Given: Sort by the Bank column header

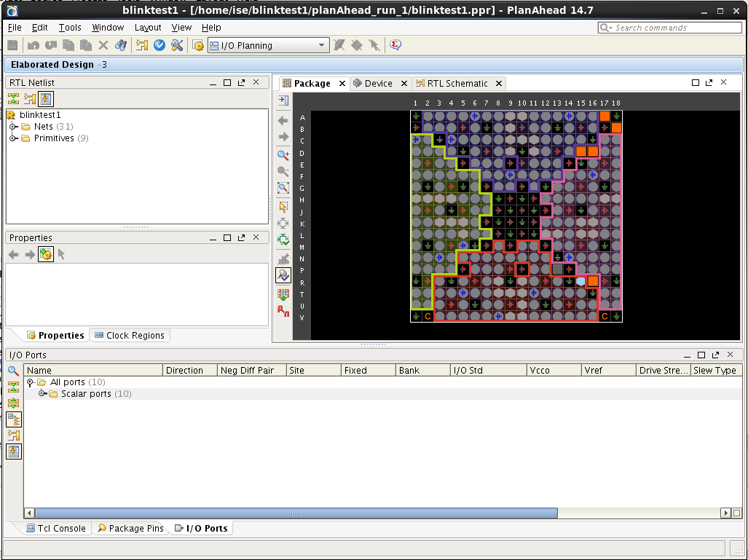Looking at the screenshot, I should (x=422, y=370).
